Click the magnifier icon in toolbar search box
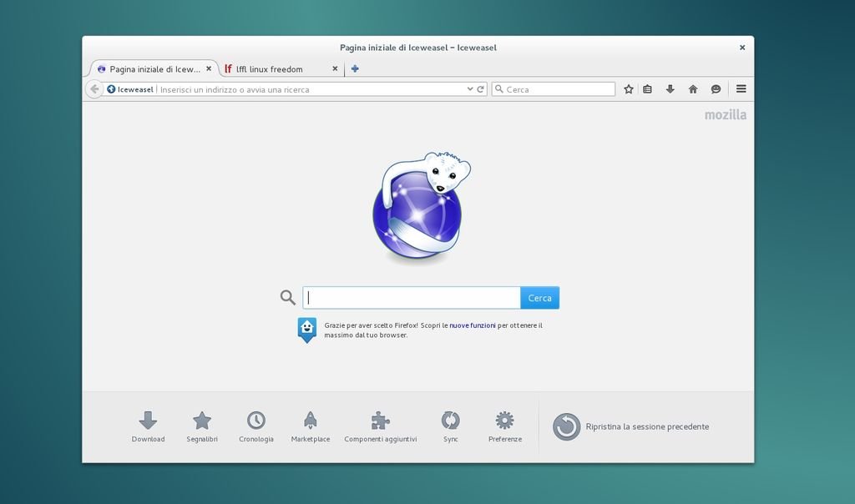Screen dimensions: 855x504 pyautogui.click(x=499, y=88)
